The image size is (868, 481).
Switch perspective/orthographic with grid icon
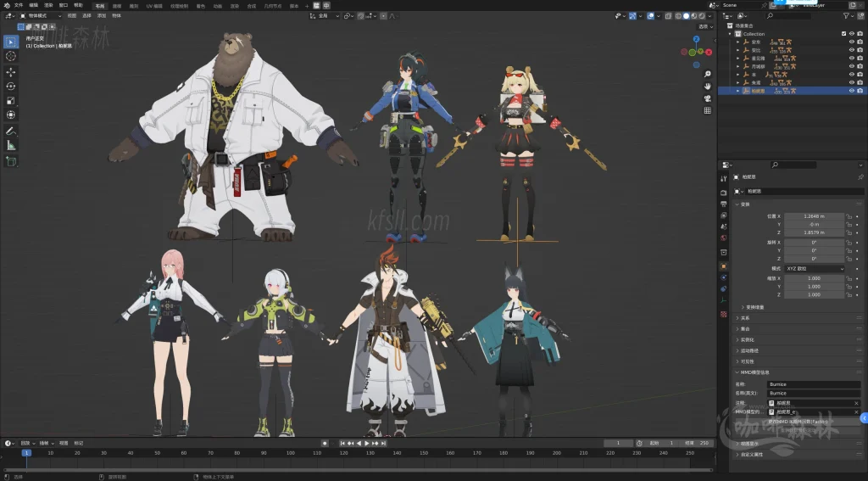pyautogui.click(x=708, y=110)
